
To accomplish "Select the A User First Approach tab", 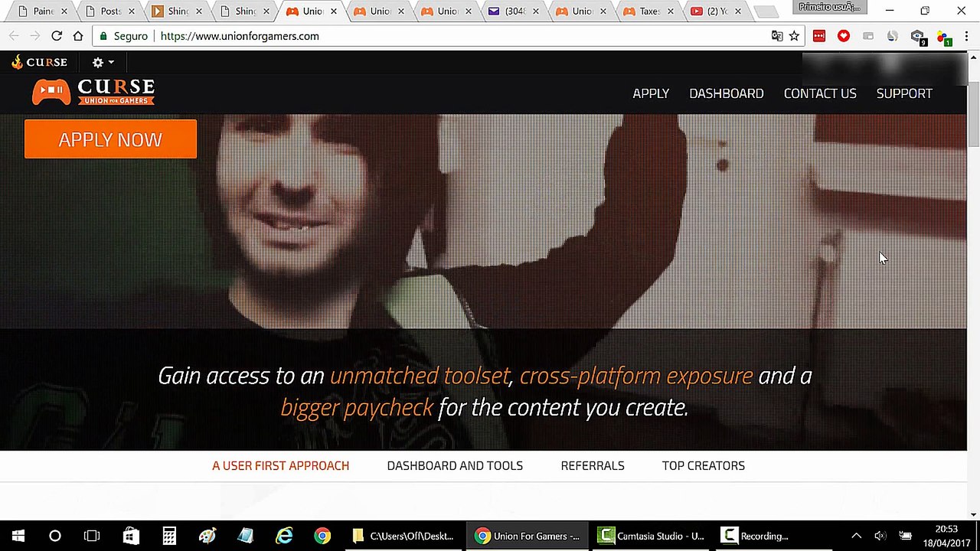I will (x=280, y=465).
